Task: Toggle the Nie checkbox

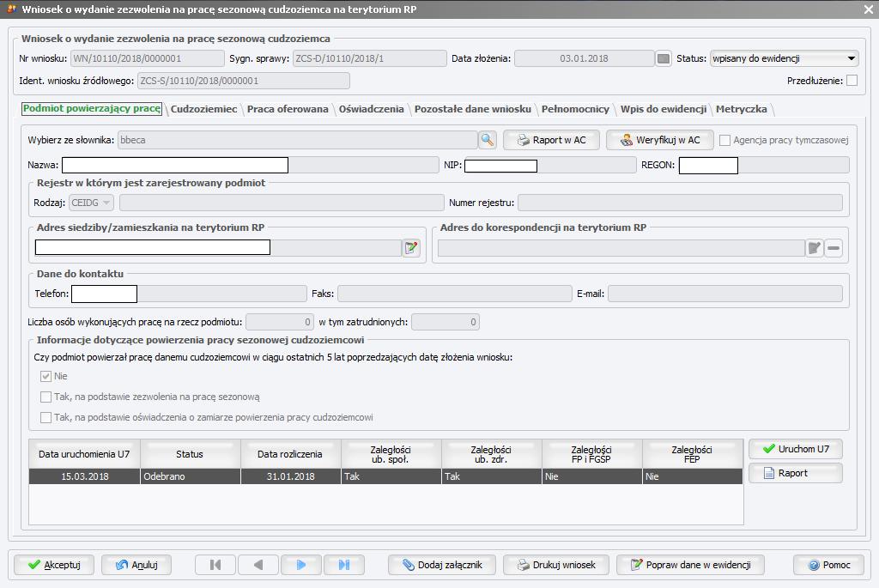Action: [46, 376]
